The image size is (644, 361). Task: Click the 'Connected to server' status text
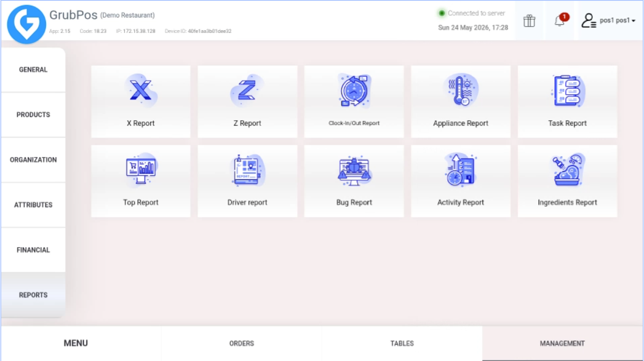pos(476,13)
